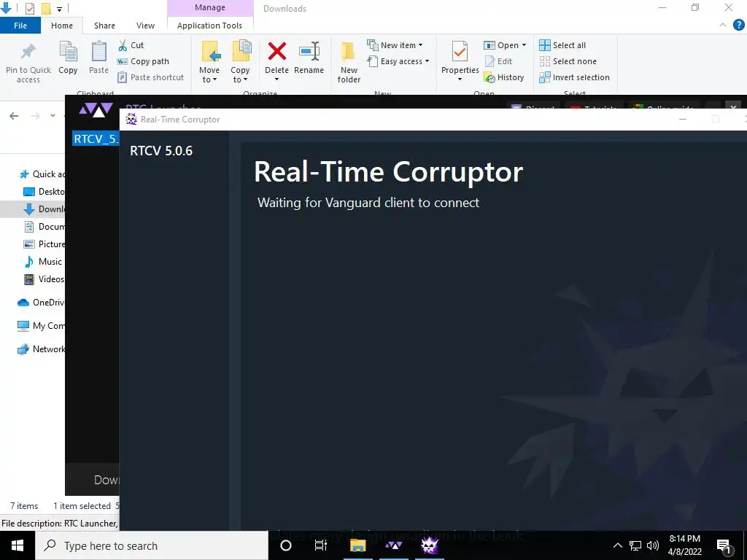Expand recent locations chevron in Explorer
This screenshot has height=560, width=747.
click(53, 116)
